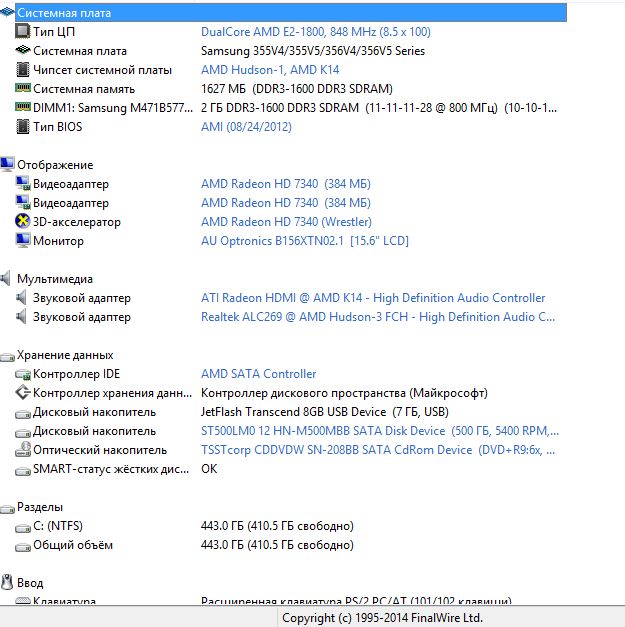Screen dimensions: 625x627
Task: Open the AMI (08/24/2012) BIOS link
Action: pyautogui.click(x=246, y=127)
